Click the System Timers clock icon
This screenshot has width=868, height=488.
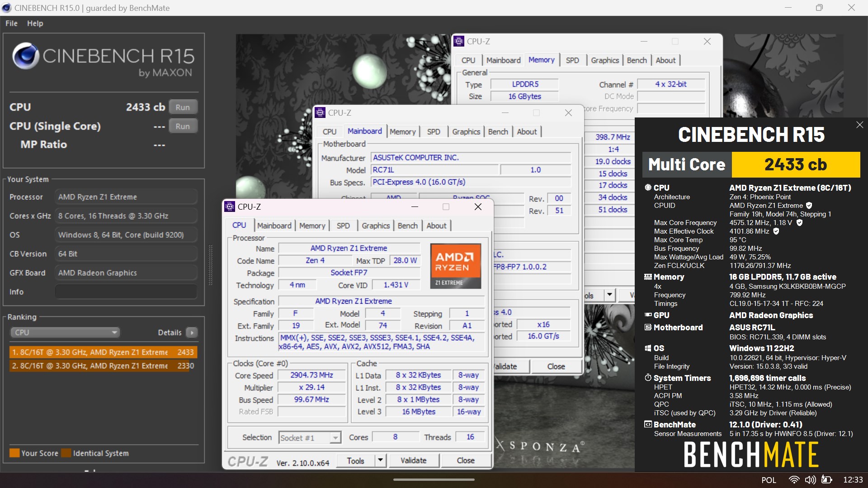[648, 378]
